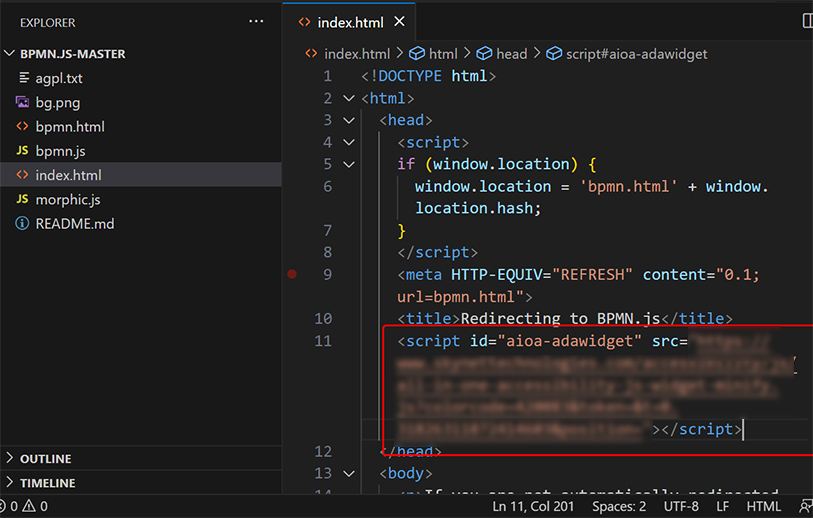Click the script#aioa-adawidget breadcrumb
The image size is (813, 518).
(636, 54)
